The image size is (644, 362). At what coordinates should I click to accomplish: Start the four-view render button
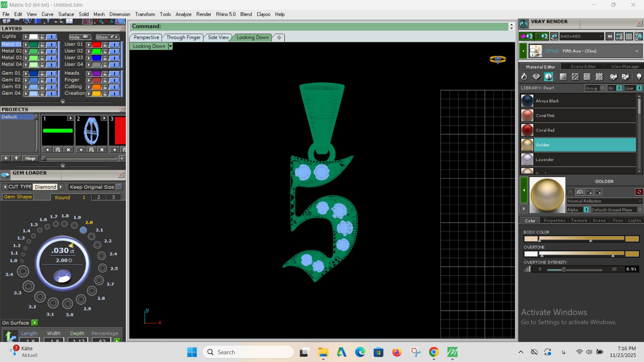[542, 36]
